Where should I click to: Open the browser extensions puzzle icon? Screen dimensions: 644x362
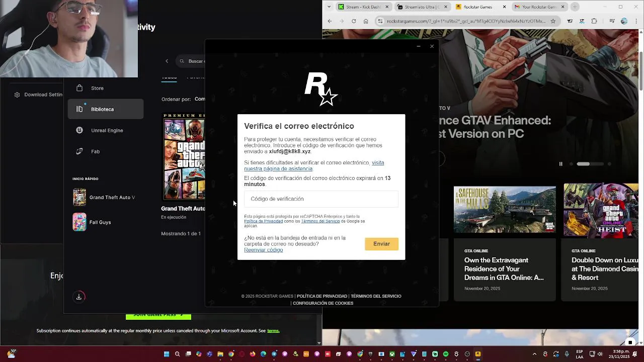[x=594, y=21]
